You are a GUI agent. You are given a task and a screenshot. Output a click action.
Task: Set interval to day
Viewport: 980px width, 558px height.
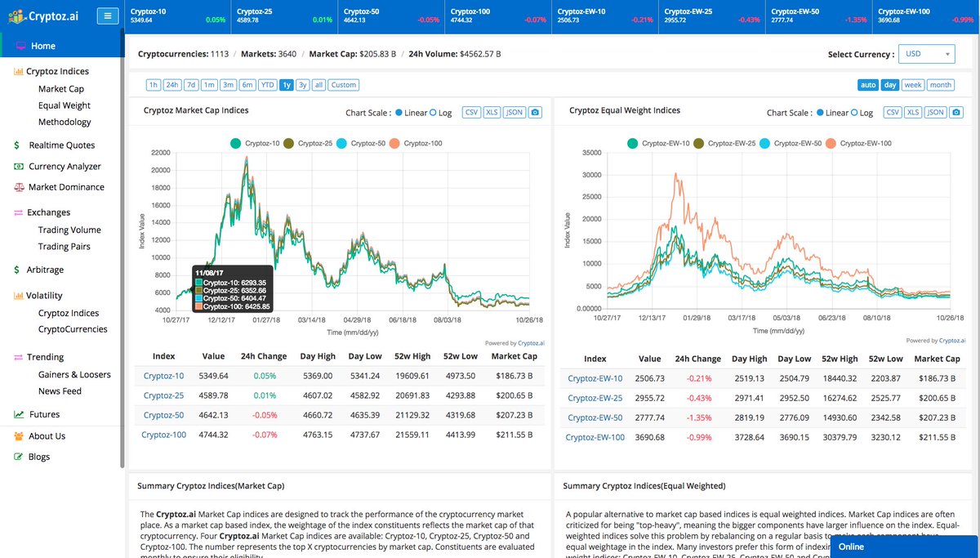tap(890, 85)
